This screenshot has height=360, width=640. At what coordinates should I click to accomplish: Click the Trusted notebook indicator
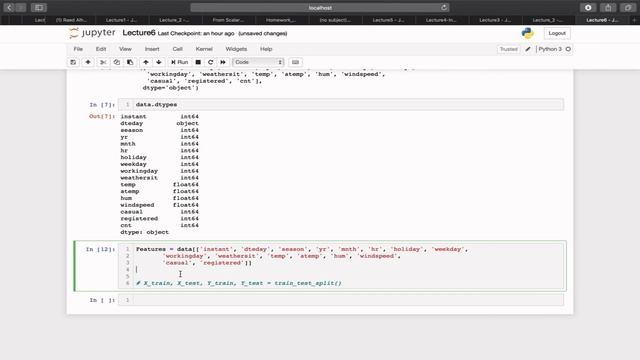click(x=508, y=49)
